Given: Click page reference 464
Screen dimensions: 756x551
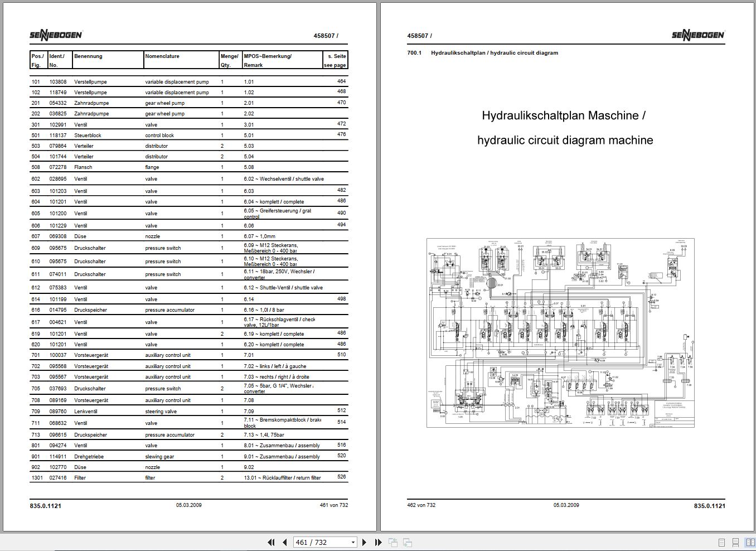Looking at the screenshot, I should tap(342, 81).
